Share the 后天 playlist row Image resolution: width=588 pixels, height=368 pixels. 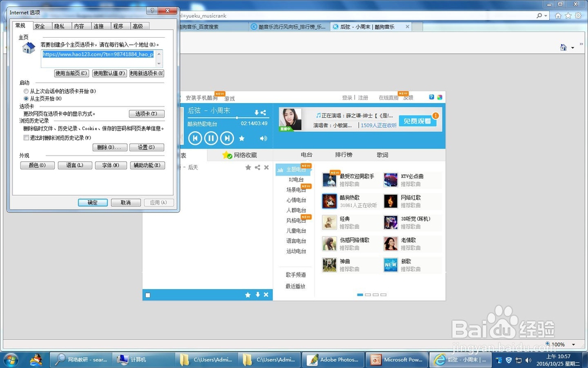coord(258,167)
